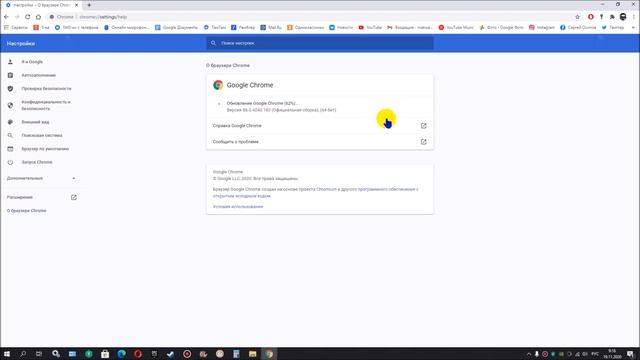
Task: Open the Одноклассники bookmark
Action: [x=305, y=27]
